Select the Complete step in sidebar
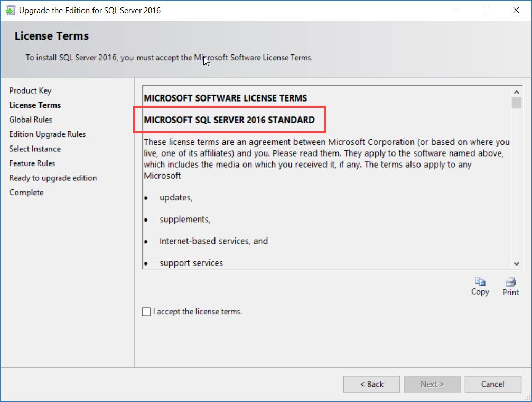The width and height of the screenshot is (532, 402). click(x=26, y=193)
